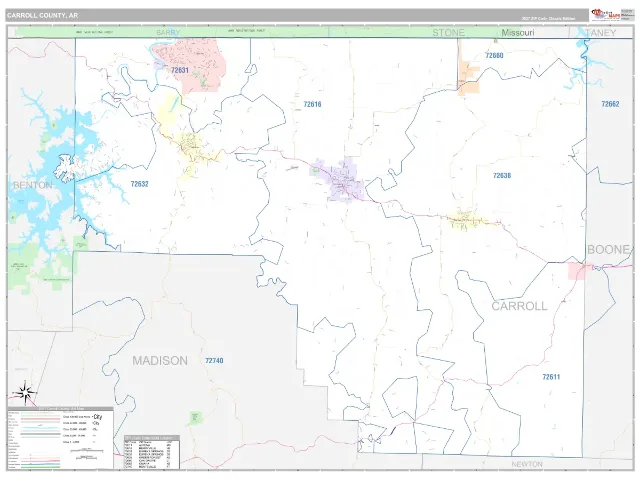Select ZIP code label 72638
The image size is (640, 480).
[502, 176]
